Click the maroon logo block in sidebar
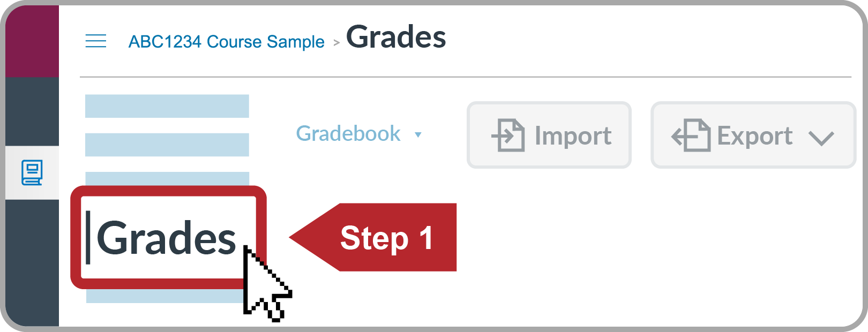Screen dimensions: 868x332 tap(32, 42)
